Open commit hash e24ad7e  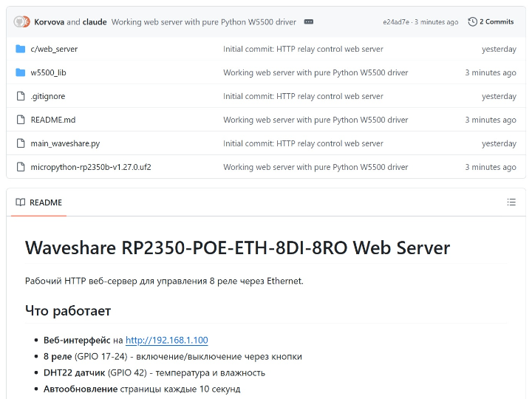[x=396, y=22]
